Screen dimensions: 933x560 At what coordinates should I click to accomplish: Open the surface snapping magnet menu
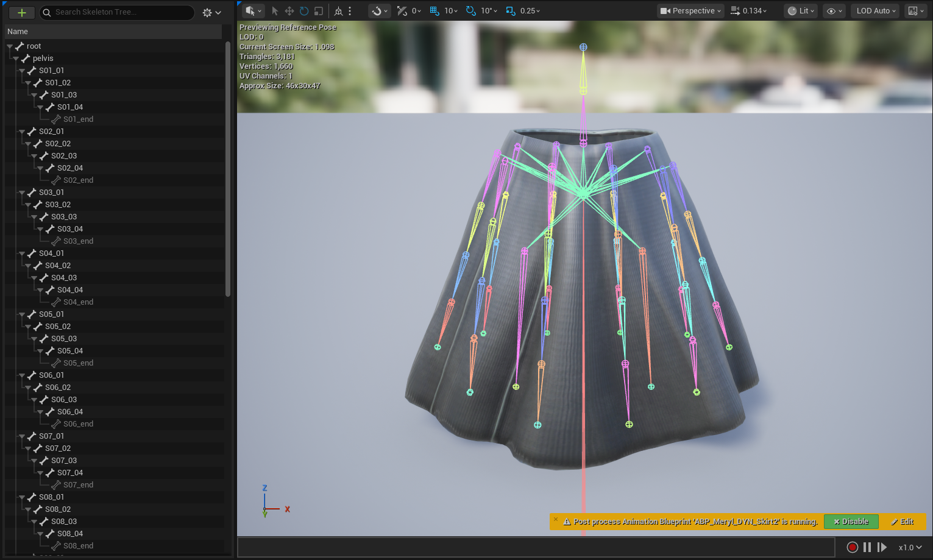tap(380, 11)
